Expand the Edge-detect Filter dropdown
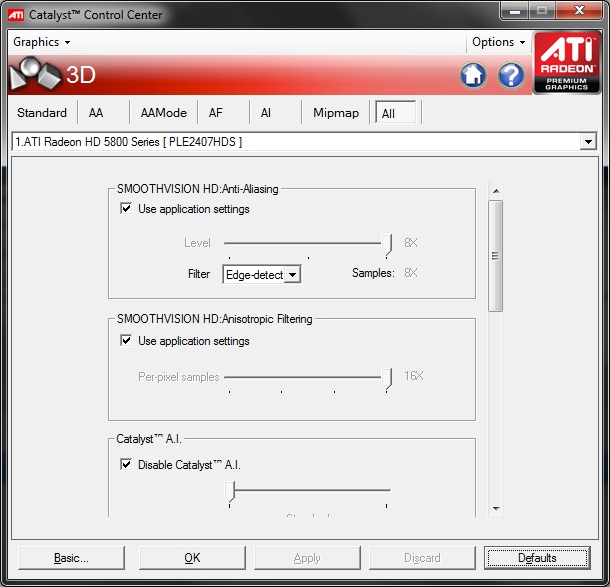This screenshot has width=610, height=587. pyautogui.click(x=292, y=275)
